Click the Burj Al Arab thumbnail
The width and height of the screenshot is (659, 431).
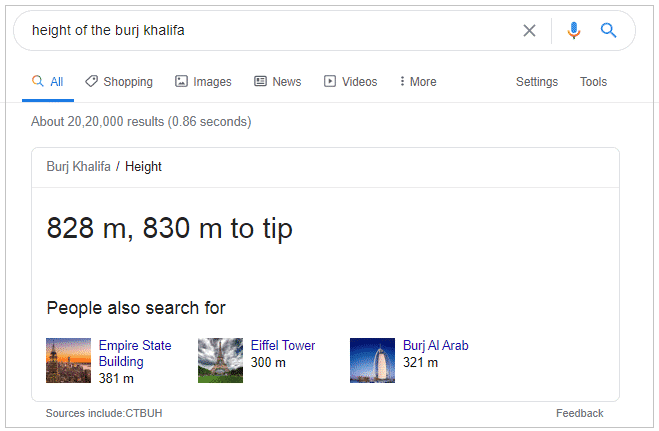click(372, 360)
